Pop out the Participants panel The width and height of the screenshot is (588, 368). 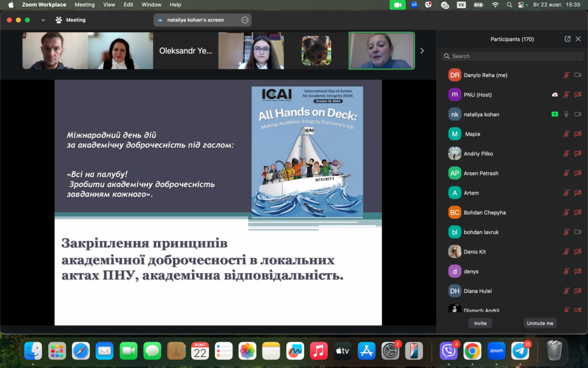567,39
